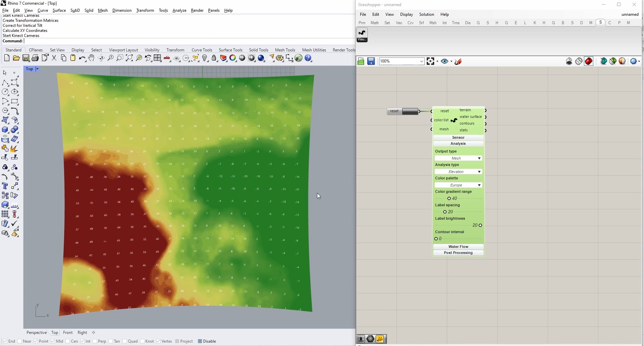Click Grasshopper open file green icon
The height and width of the screenshot is (346, 644).
click(361, 61)
